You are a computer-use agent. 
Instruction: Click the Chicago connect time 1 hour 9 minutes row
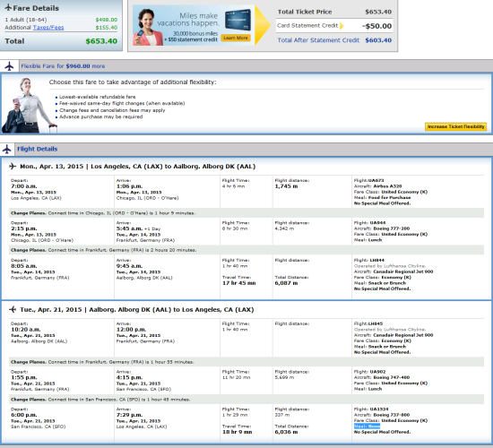[x=246, y=213]
